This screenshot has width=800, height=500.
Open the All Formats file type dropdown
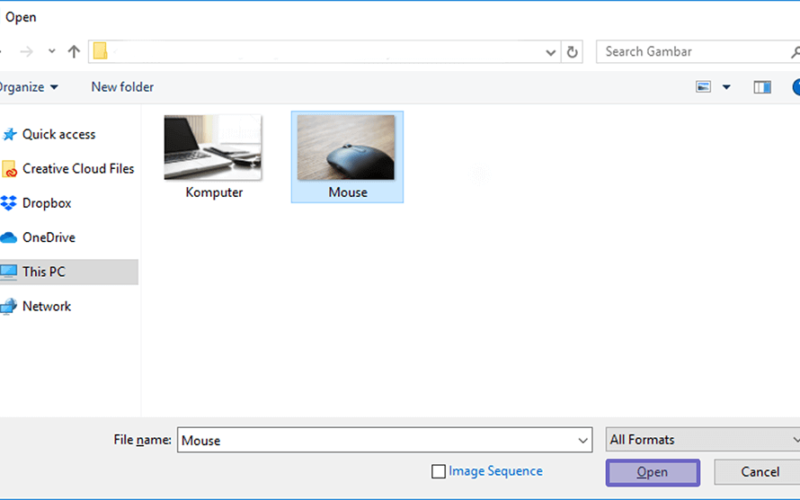(x=703, y=439)
